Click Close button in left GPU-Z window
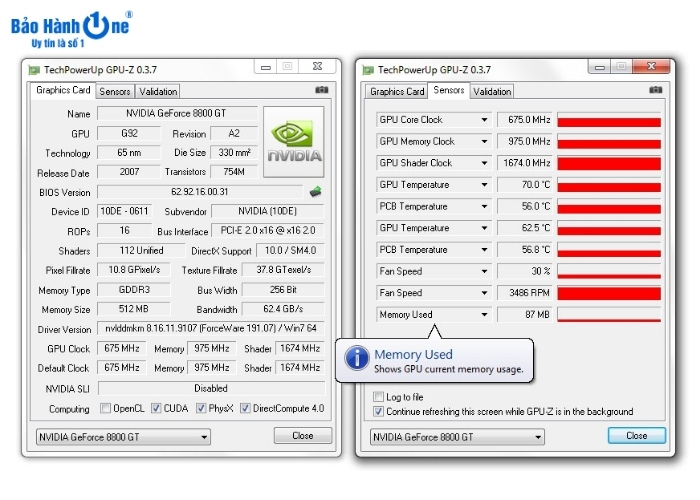 [x=303, y=435]
